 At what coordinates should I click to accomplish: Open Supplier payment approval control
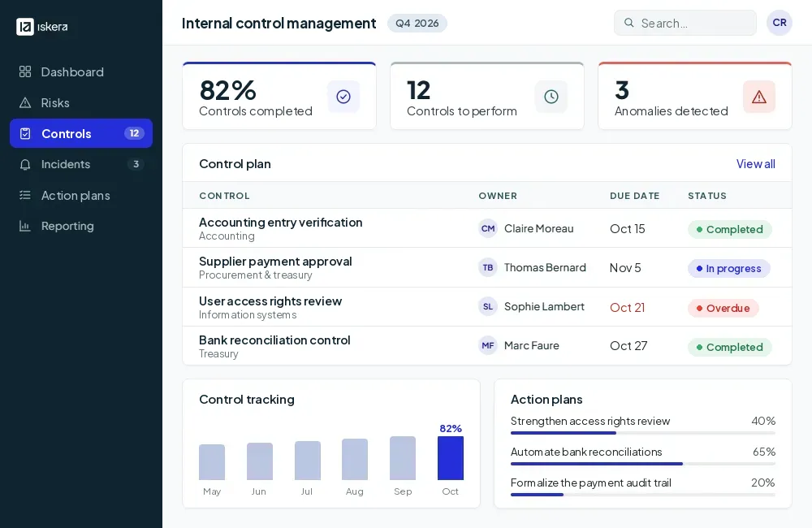click(x=486, y=267)
